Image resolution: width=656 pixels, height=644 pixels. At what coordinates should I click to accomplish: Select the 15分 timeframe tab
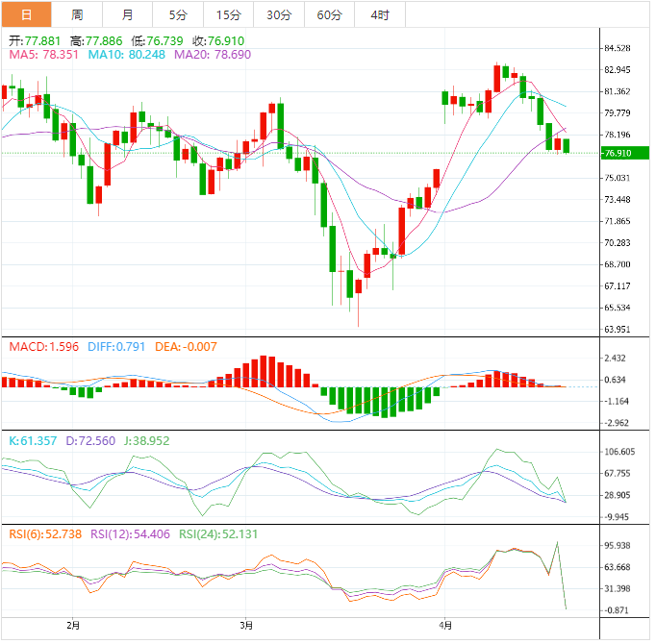229,14
